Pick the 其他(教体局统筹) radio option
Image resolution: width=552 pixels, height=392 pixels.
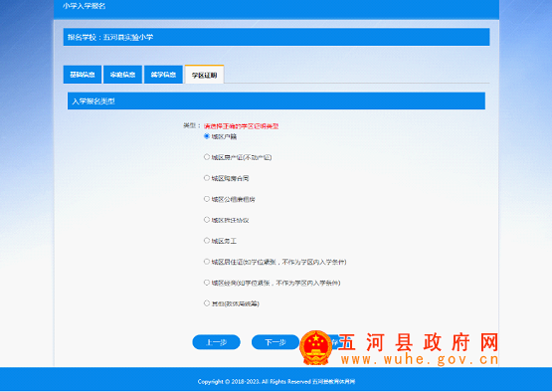(x=207, y=303)
